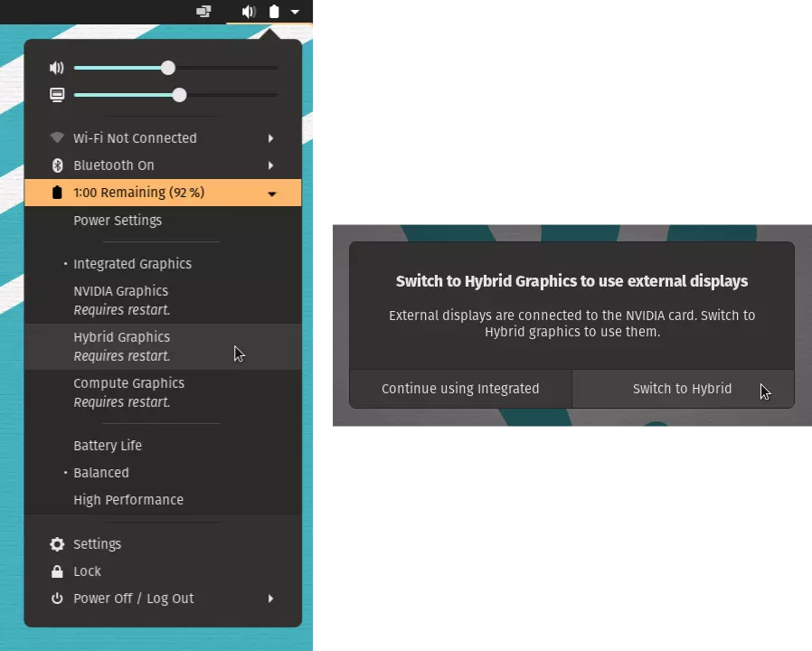
Task: Mute via speaker icon beside volume slider
Action: click(56, 68)
